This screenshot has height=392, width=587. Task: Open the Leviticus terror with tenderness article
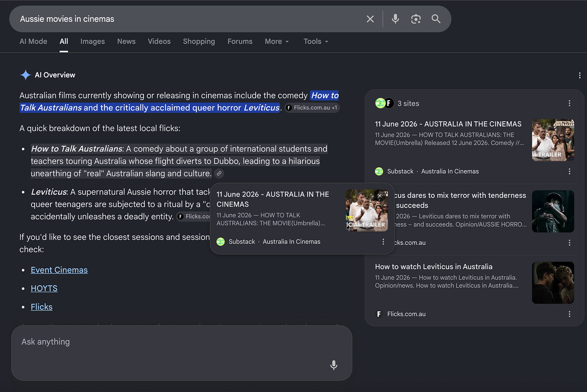pos(460,200)
